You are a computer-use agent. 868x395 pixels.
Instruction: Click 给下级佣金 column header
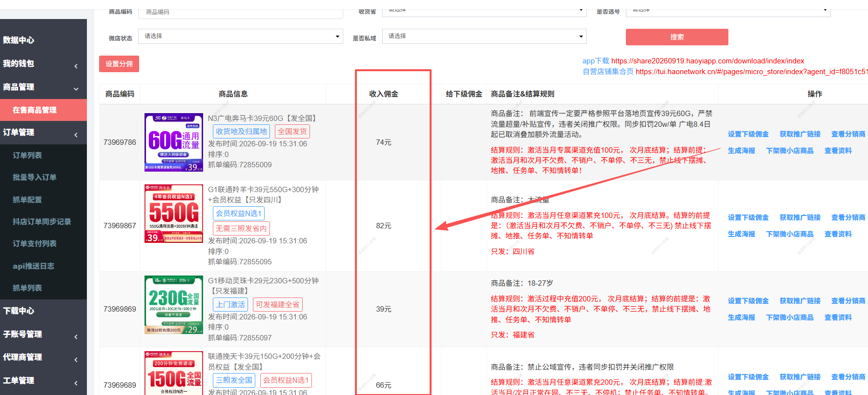tap(464, 94)
